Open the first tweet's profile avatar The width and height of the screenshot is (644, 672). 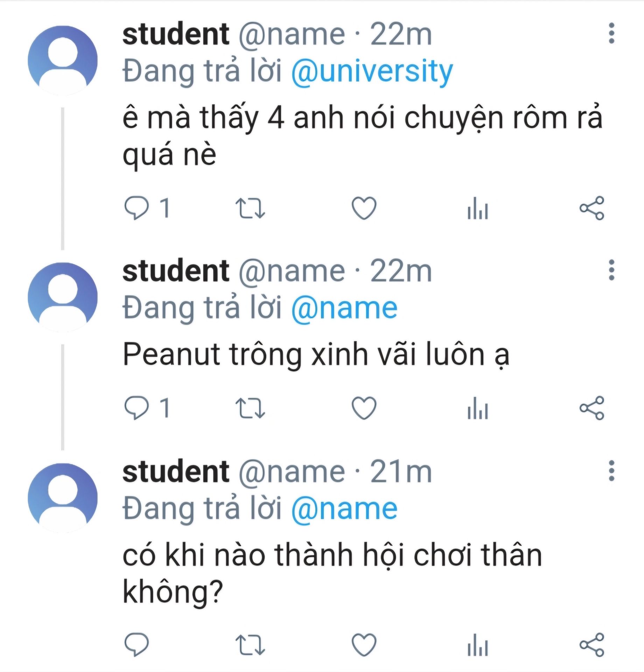point(63,60)
